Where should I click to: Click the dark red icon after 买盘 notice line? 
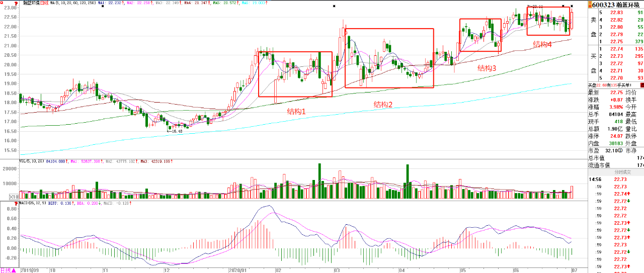[642, 85]
